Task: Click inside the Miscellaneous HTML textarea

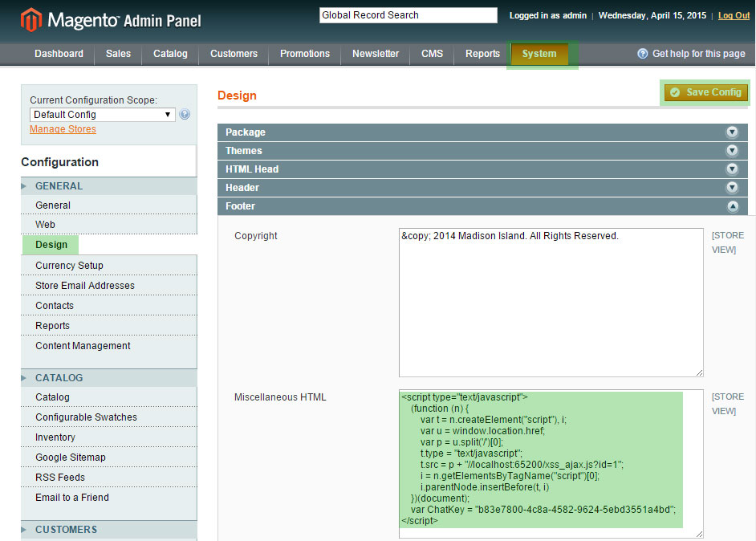Action: click(x=551, y=464)
